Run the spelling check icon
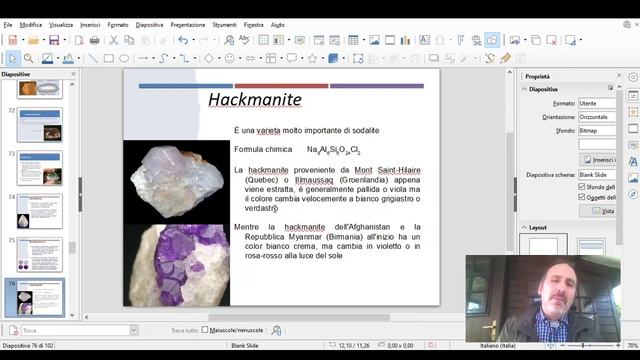 [244, 40]
